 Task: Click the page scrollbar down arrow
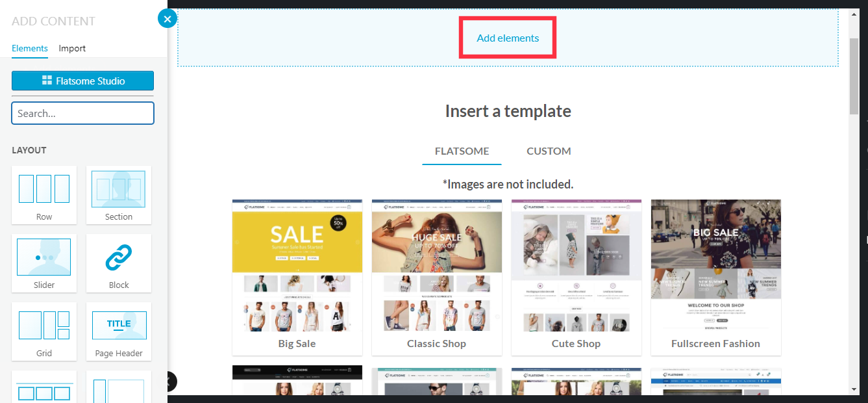click(x=854, y=389)
